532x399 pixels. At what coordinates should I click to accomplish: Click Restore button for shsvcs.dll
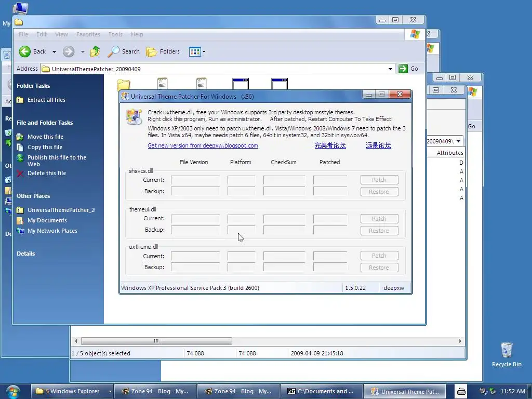pyautogui.click(x=379, y=192)
